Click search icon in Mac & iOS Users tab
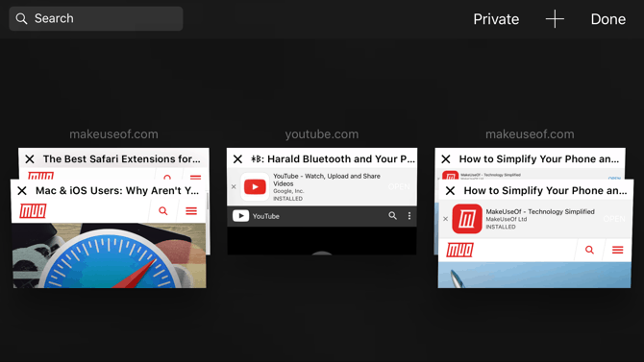This screenshot has height=362, width=644. [x=163, y=211]
